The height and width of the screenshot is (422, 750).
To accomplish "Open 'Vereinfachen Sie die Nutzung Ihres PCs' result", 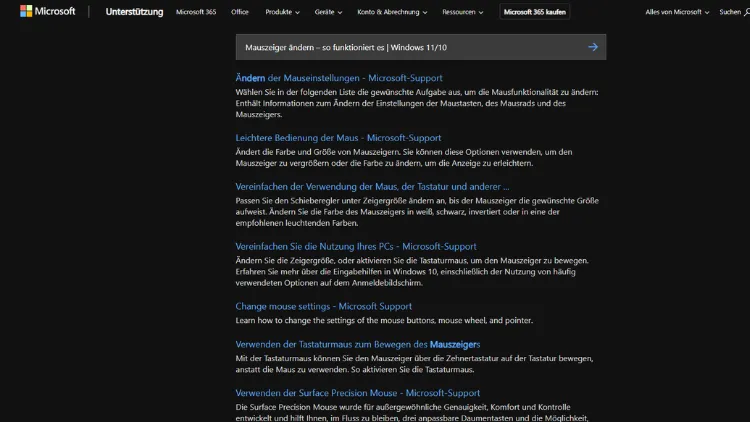I will click(x=356, y=246).
